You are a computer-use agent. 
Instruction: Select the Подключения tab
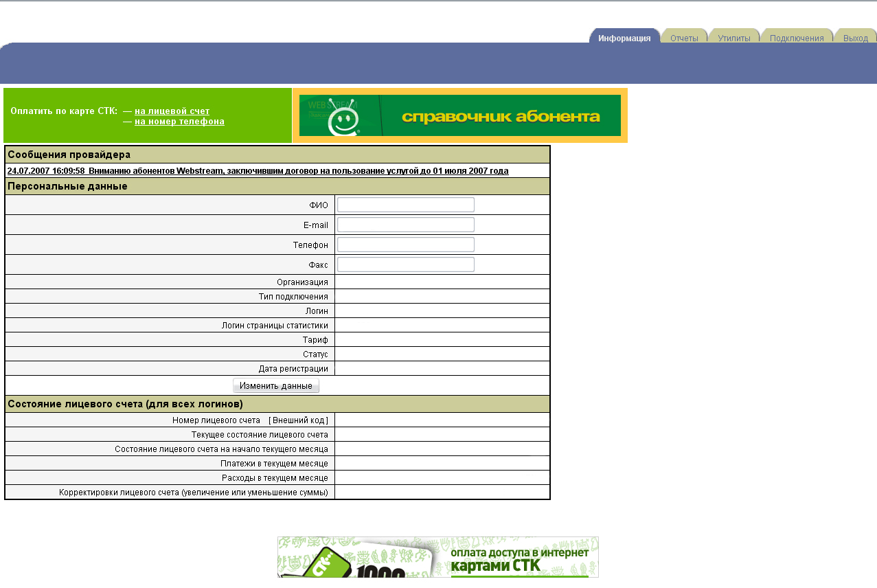pos(796,38)
